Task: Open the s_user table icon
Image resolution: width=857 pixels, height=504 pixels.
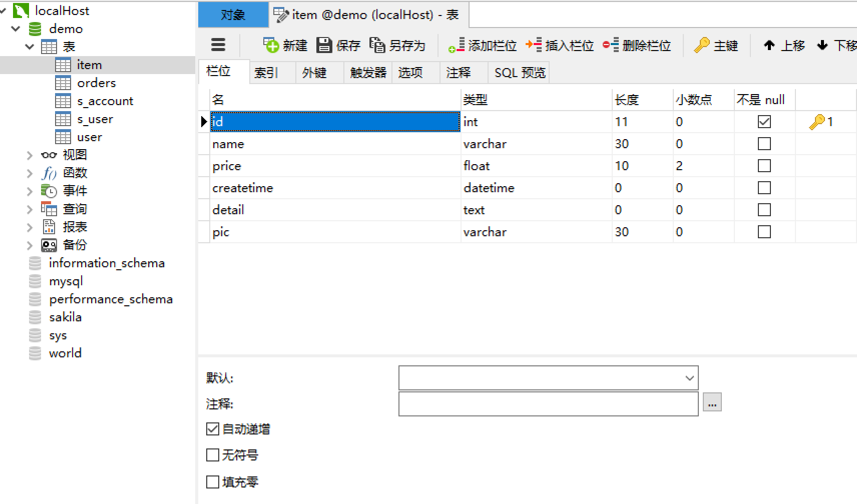Action: click(63, 119)
